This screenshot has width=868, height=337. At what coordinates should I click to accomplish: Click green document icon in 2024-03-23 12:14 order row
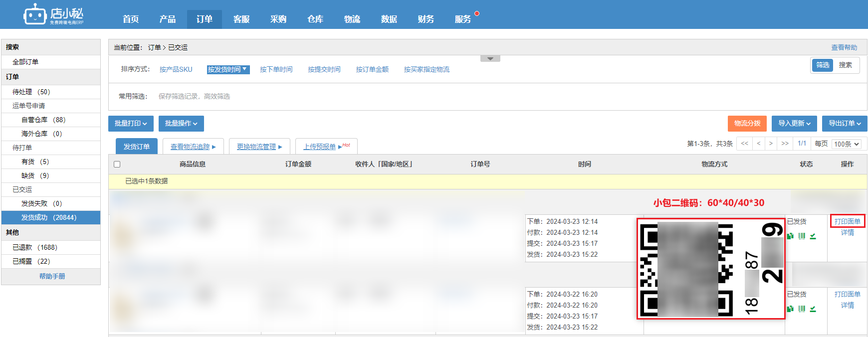coord(790,236)
